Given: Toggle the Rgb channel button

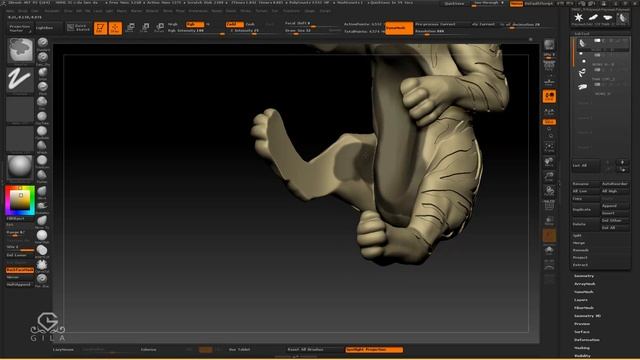Looking at the screenshot, I should [194, 24].
